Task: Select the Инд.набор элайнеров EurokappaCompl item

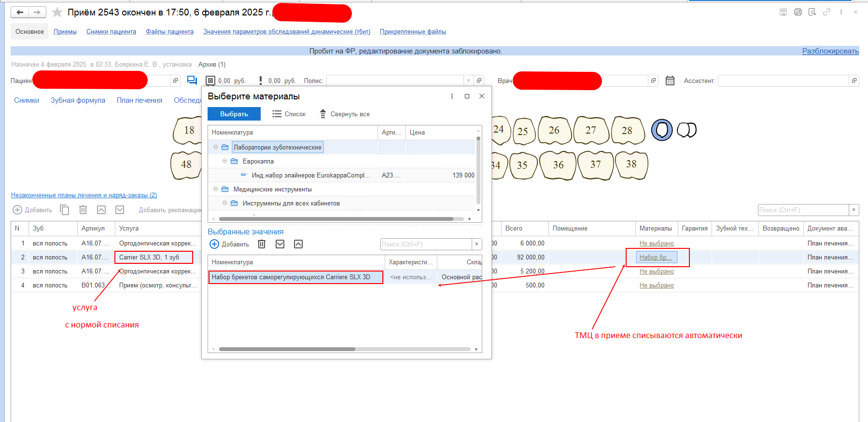Action: click(311, 176)
